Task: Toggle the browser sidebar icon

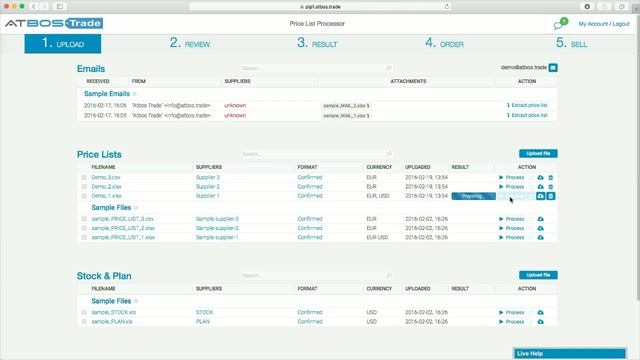Action: (60, 7)
